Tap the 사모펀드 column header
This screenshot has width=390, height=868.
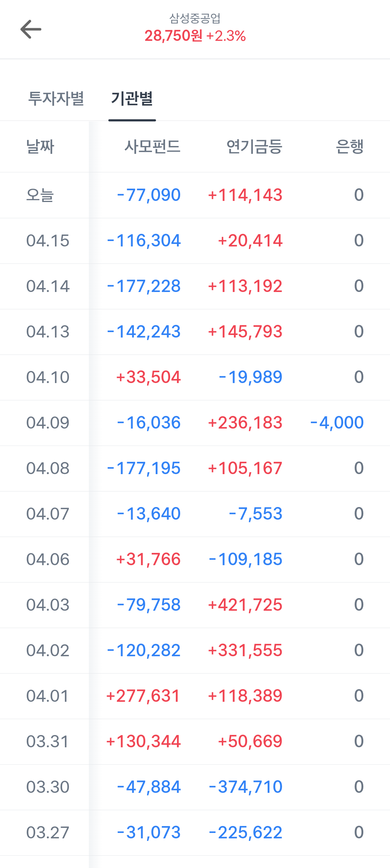point(152,147)
